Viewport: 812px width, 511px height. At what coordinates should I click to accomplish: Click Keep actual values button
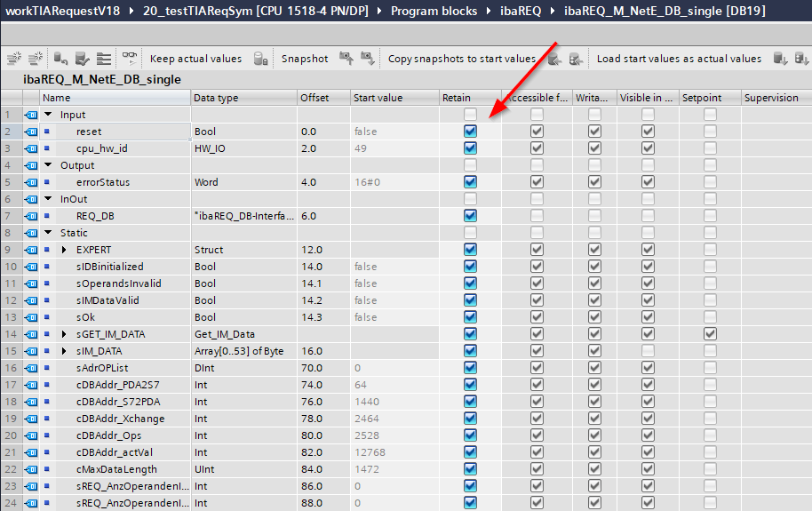(195, 59)
